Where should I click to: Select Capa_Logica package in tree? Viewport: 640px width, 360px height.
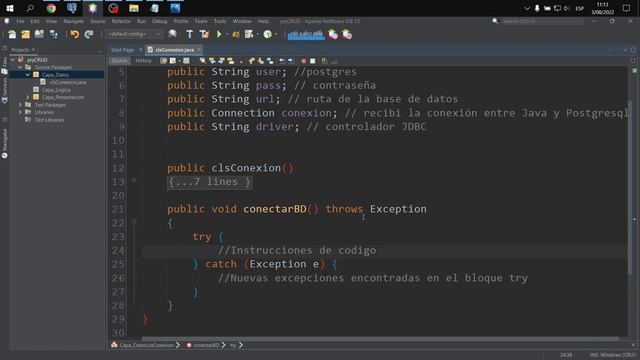click(x=56, y=90)
